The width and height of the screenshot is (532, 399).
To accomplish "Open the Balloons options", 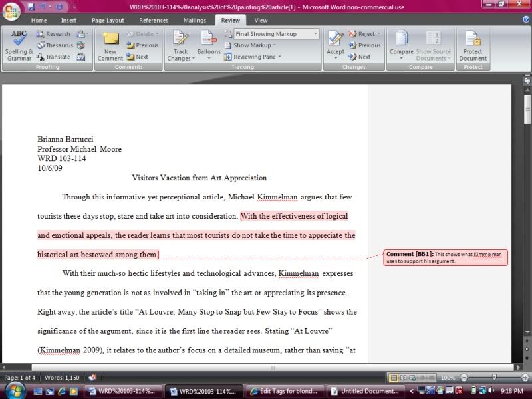I will [x=209, y=45].
